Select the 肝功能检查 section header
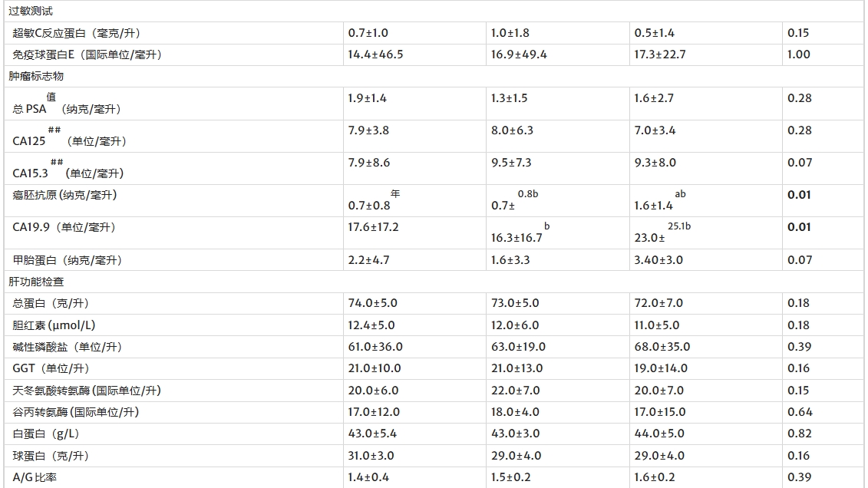Viewport: 868px width, 488px height. pyautogui.click(x=36, y=282)
